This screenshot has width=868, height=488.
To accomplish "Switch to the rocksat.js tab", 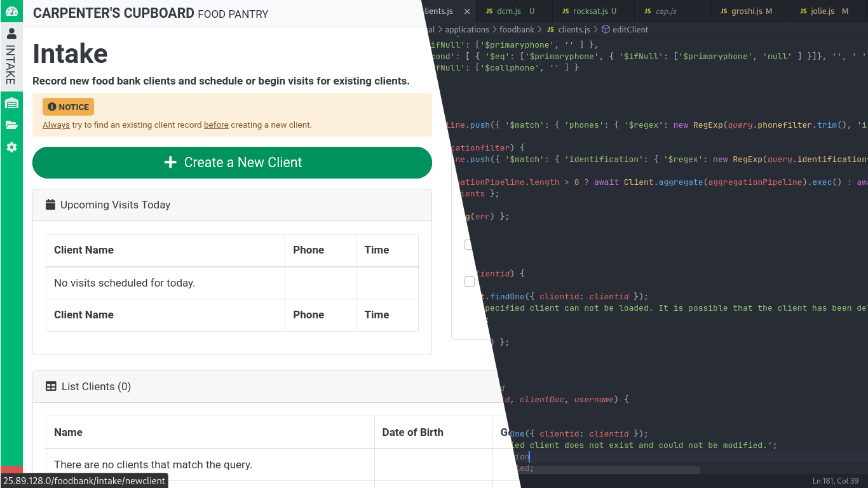I will pyautogui.click(x=590, y=11).
